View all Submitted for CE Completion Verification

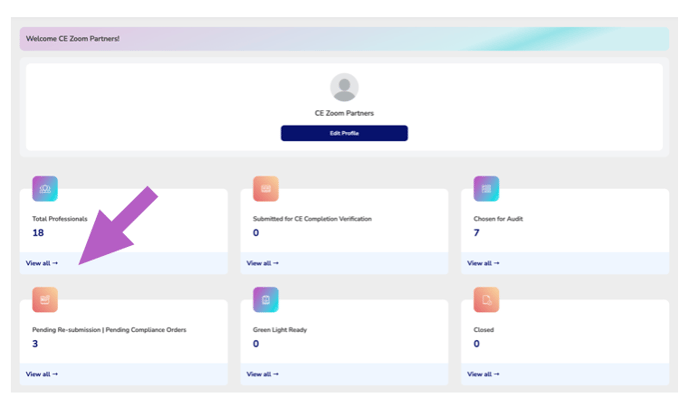tap(262, 263)
